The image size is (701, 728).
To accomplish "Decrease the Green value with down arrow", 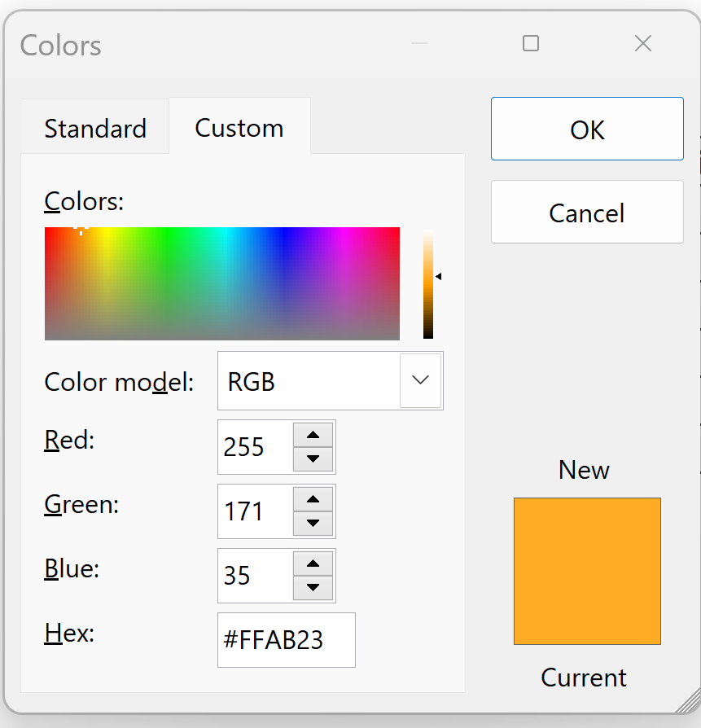I will (x=313, y=523).
